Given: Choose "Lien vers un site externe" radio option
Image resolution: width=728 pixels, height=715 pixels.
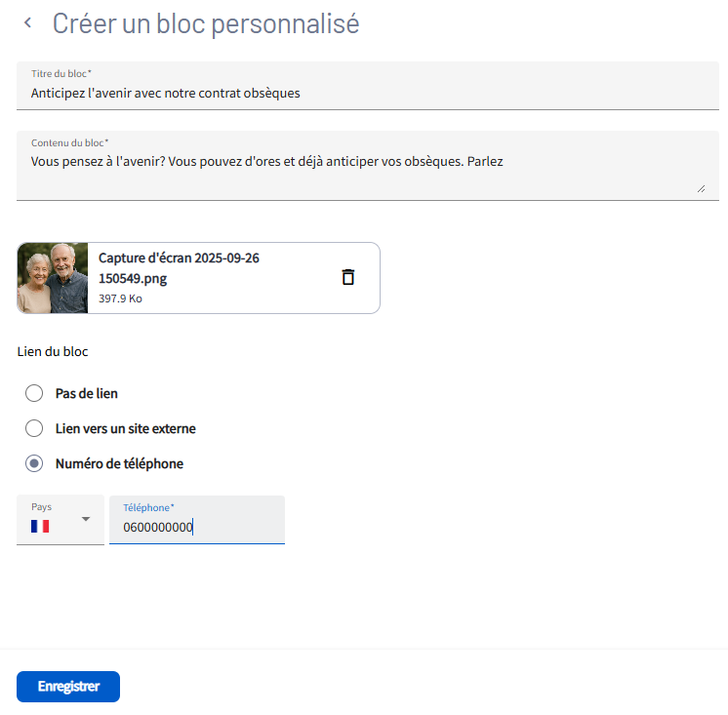Looking at the screenshot, I should [34, 428].
